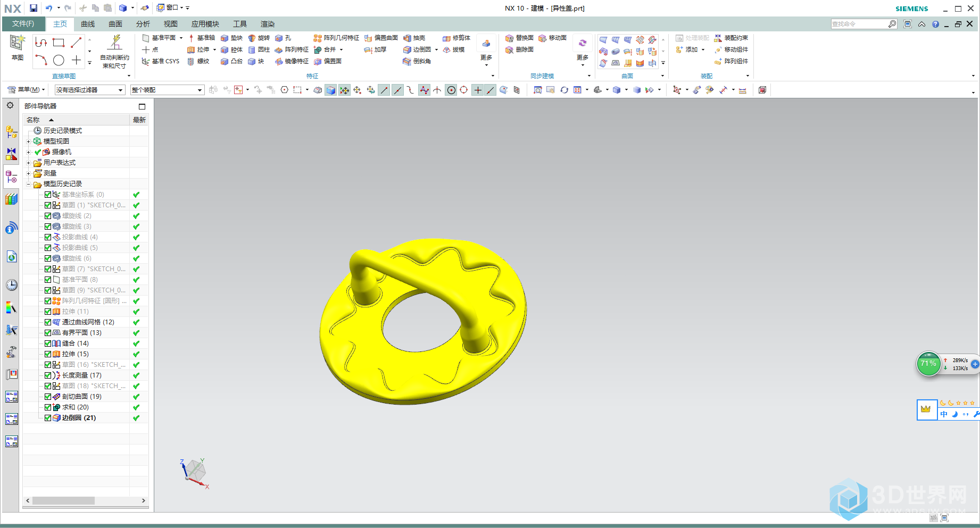
Task: Switch to the 曲面 ribbon tab
Action: click(115, 24)
